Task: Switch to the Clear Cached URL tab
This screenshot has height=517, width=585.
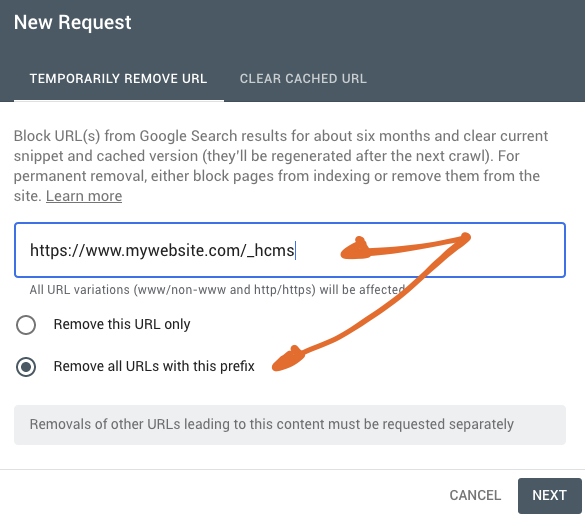Action: [x=303, y=79]
